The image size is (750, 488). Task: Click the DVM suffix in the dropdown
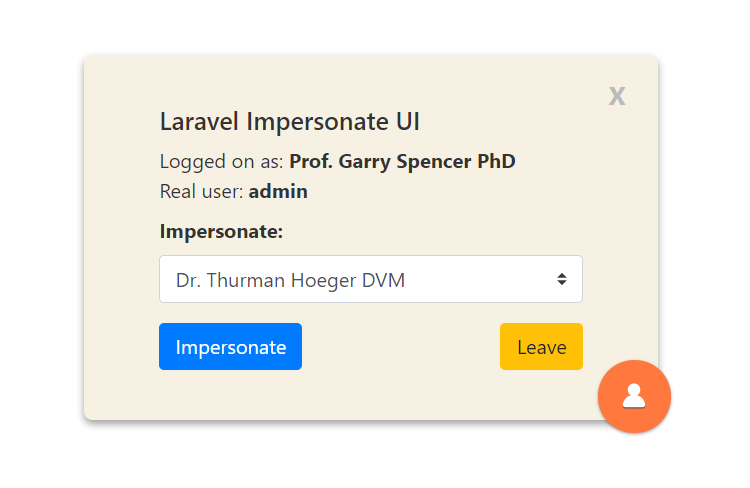pyautogui.click(x=384, y=280)
